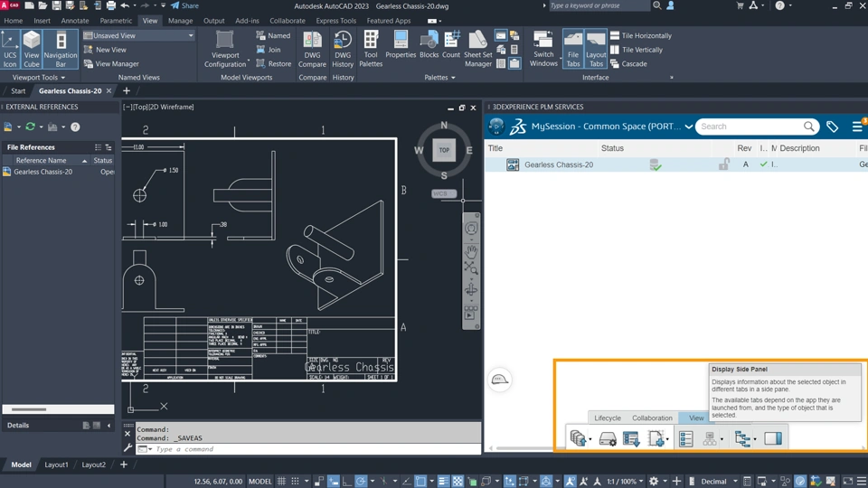
Task: Open the Decimal units dropdown
Action: (x=719, y=482)
